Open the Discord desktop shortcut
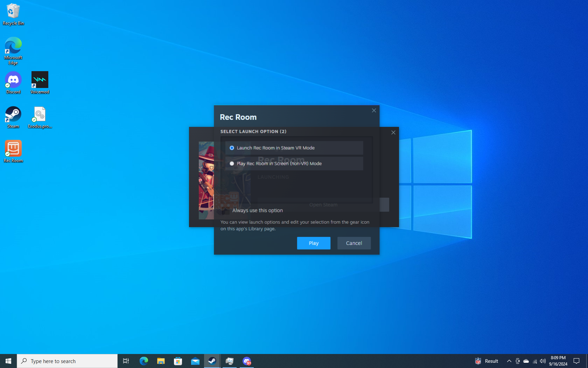 point(13,83)
